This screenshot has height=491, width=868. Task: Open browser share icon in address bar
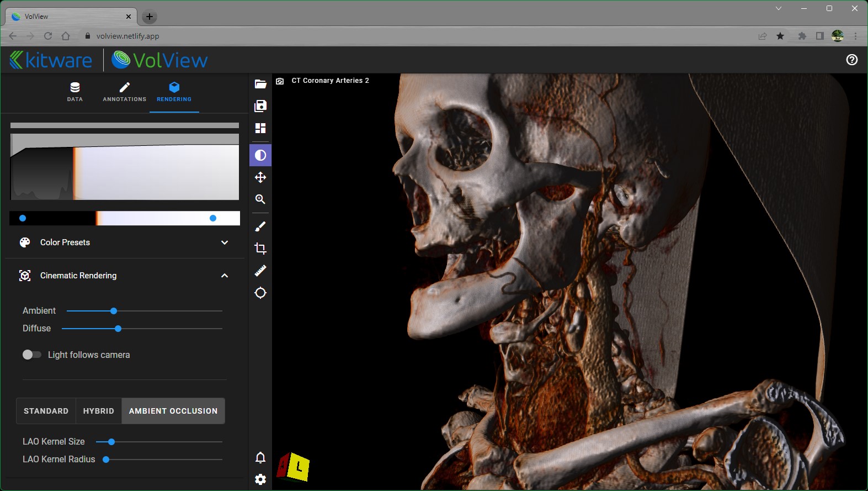(x=763, y=36)
